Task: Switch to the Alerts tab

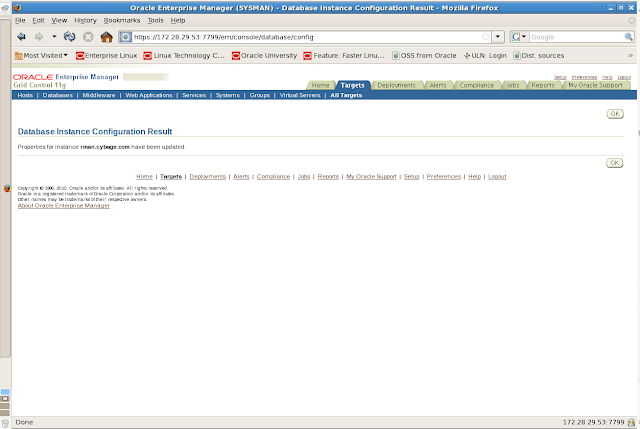Action: point(438,85)
